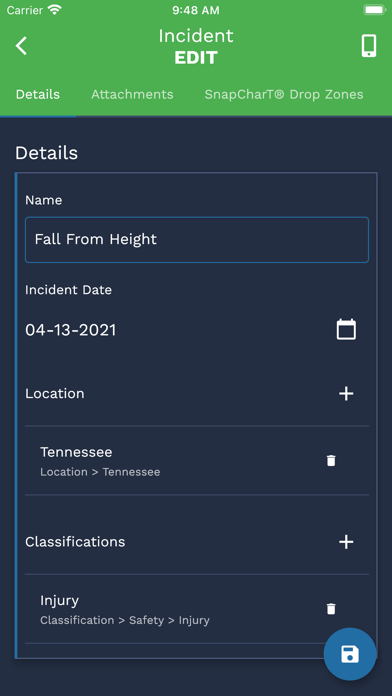
Task: Tap the incident date 04-13-2021
Action: (x=71, y=330)
